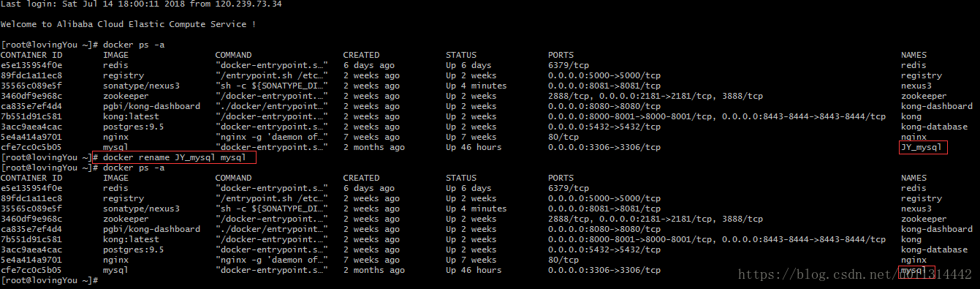This screenshot has width=980, height=289.
Task: Click the zookeeper ports 2888/tcp entry, second listing
Action: coord(656,219)
